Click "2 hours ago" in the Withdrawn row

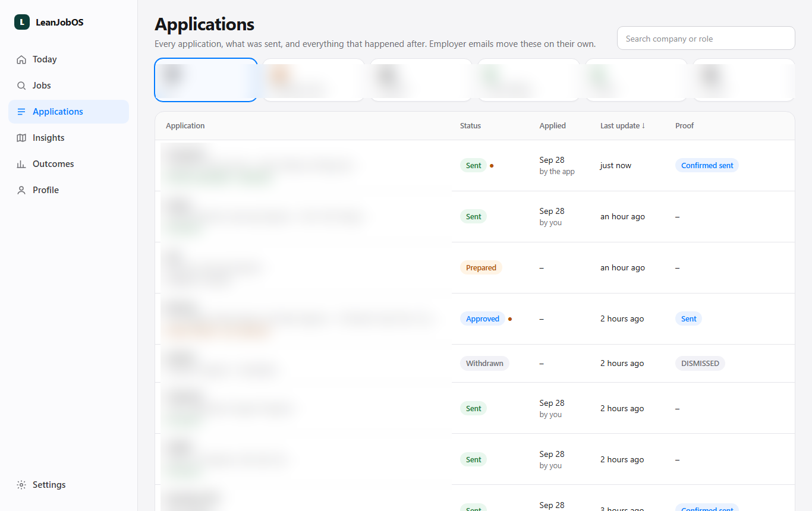[x=622, y=364]
